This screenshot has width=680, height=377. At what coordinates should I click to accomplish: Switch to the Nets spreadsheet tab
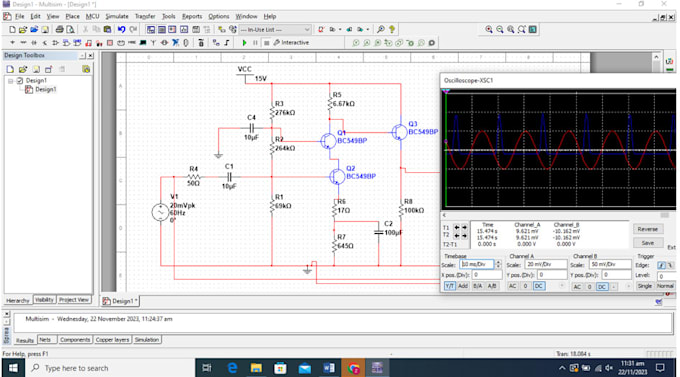(46, 340)
